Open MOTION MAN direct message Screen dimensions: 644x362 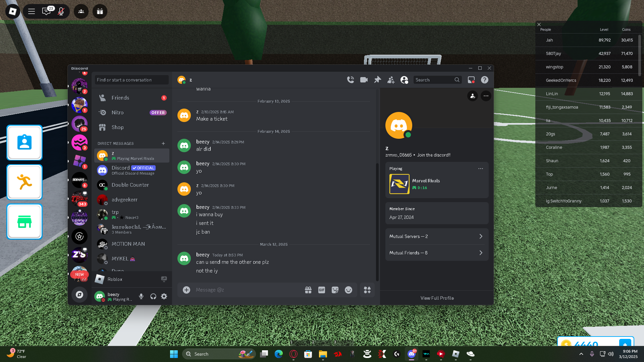132,244
